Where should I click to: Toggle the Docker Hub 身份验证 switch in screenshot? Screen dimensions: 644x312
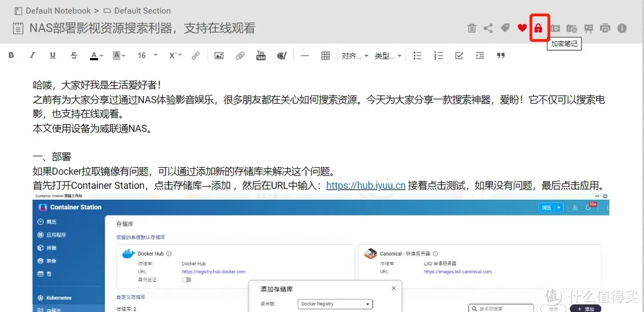click(x=187, y=280)
